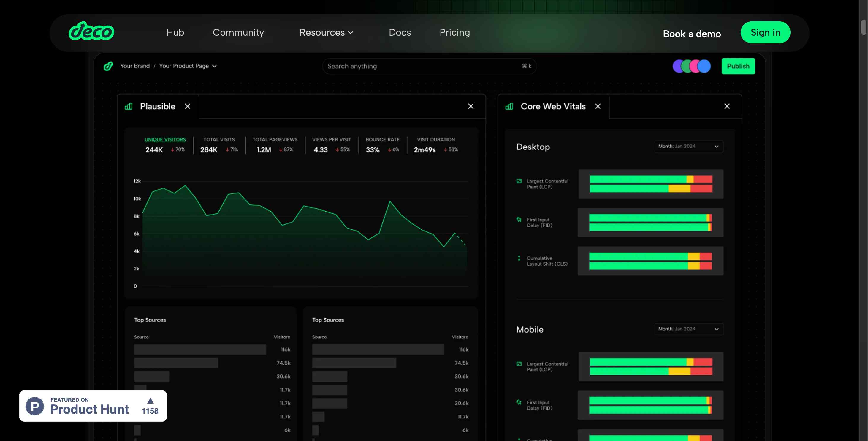The height and width of the screenshot is (441, 868).
Task: Select the Bounce Rate metric
Action: point(382,145)
